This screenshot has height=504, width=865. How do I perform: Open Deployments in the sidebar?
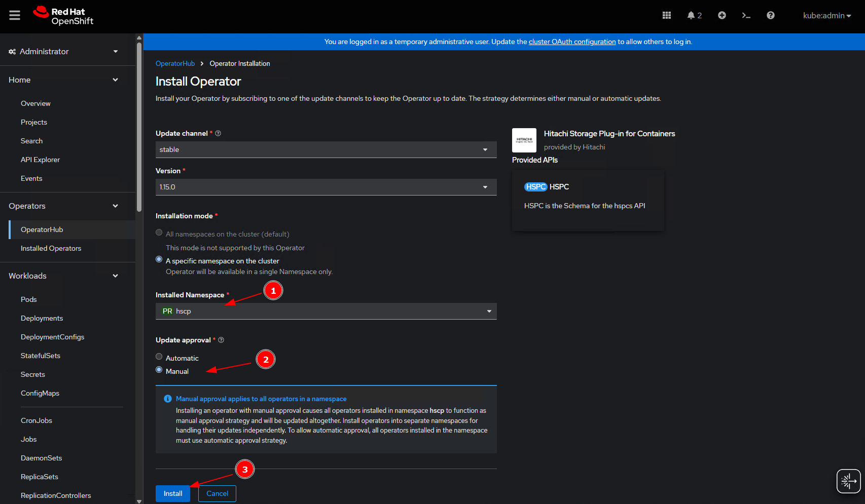[x=42, y=318]
